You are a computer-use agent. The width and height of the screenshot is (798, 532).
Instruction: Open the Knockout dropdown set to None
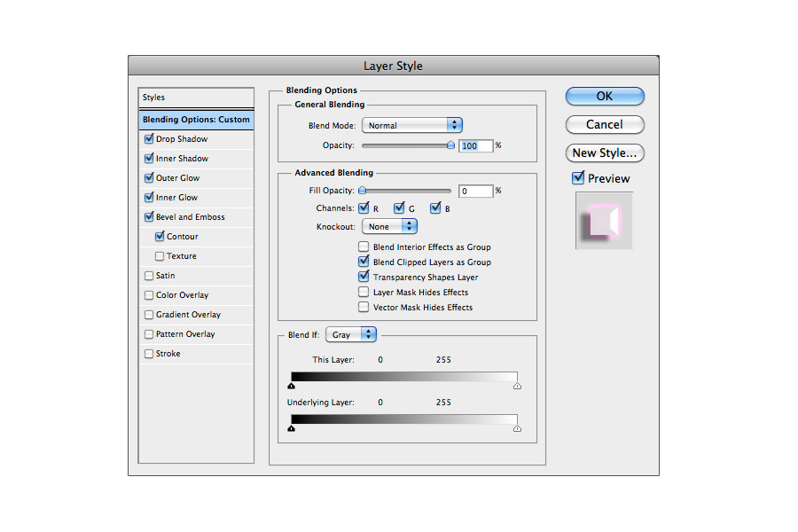(x=390, y=227)
